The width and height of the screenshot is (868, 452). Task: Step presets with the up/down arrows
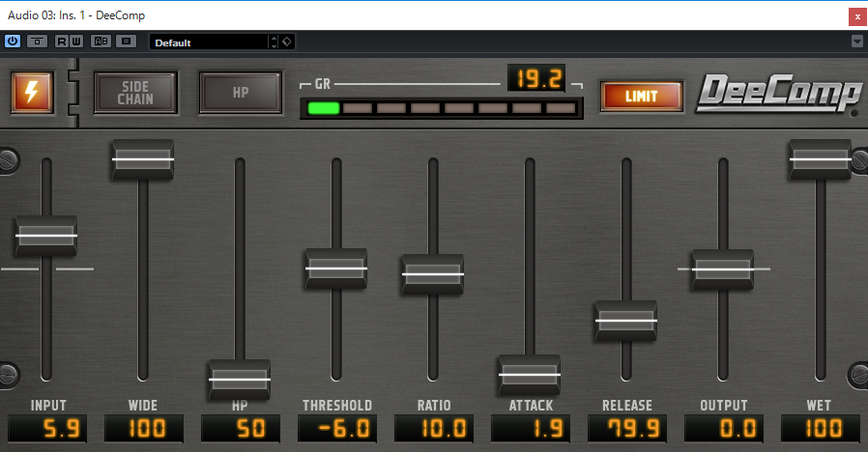274,42
